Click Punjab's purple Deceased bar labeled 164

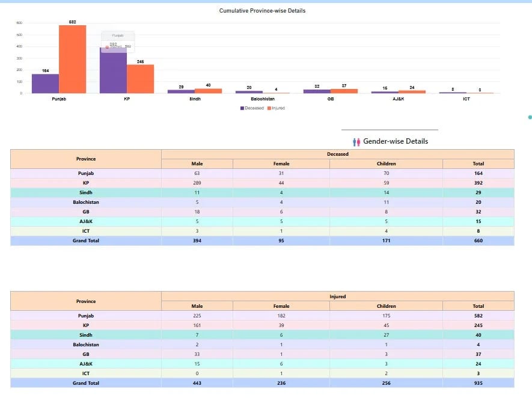[x=45, y=84]
